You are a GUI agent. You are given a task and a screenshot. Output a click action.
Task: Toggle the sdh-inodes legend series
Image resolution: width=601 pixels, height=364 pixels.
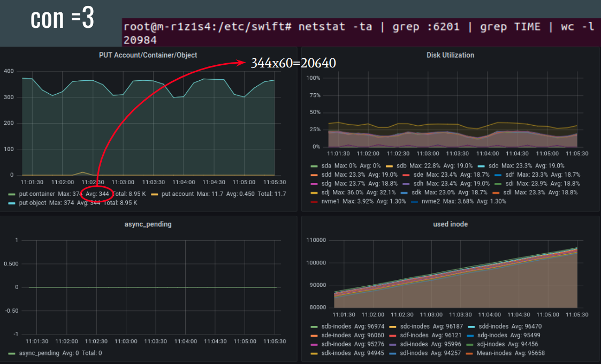(x=337, y=344)
